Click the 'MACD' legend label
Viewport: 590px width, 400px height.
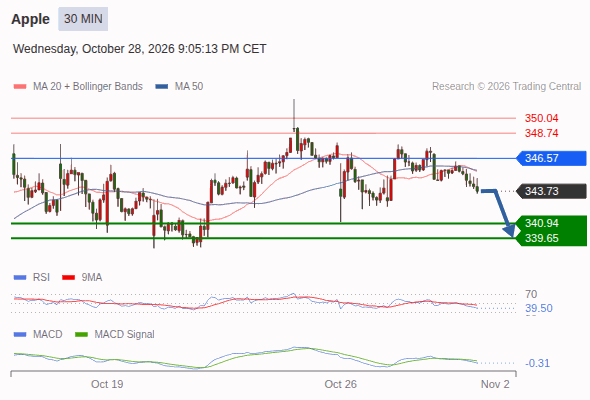click(47, 335)
